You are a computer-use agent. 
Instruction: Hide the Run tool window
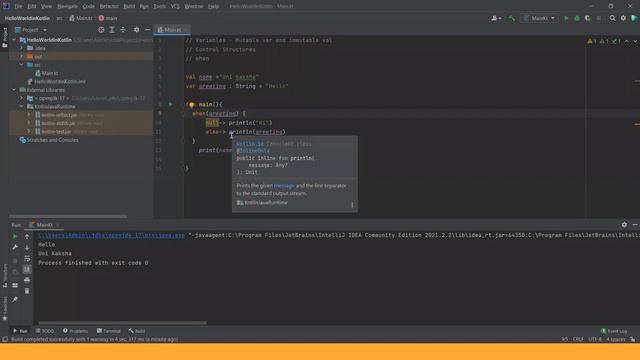[635, 225]
